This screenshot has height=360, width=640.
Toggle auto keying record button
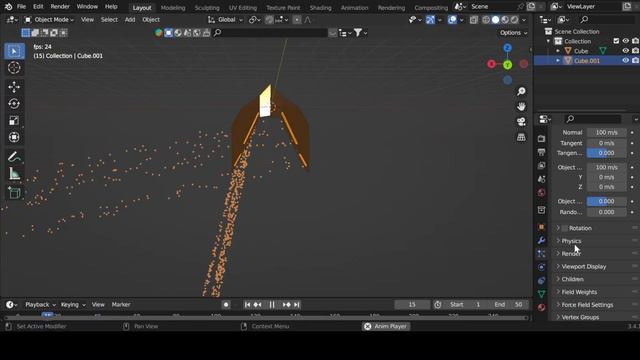pos(226,304)
